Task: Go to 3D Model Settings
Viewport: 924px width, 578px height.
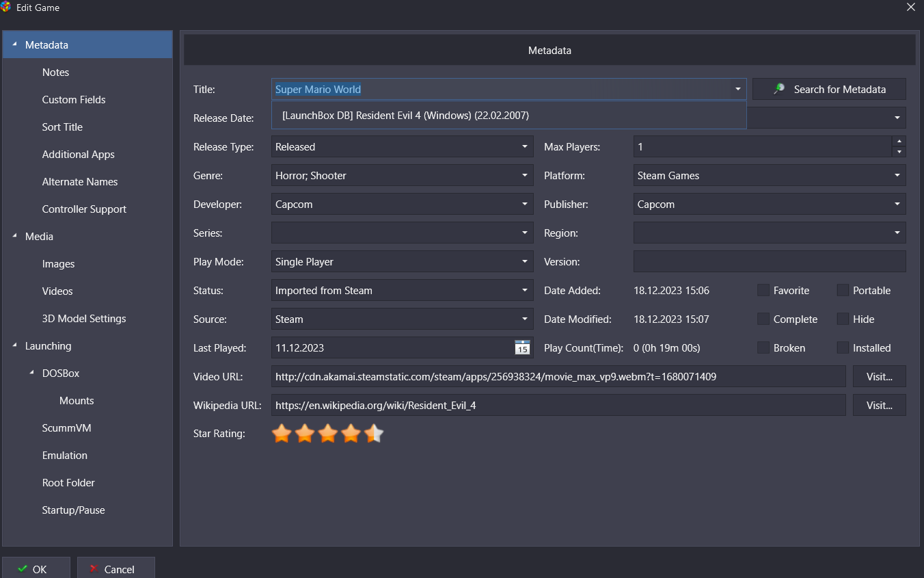Action: (84, 318)
